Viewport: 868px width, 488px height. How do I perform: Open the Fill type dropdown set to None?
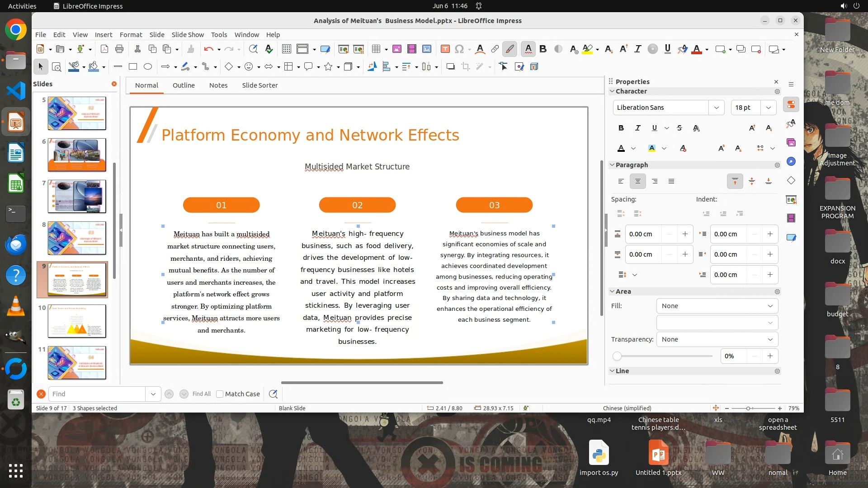click(717, 306)
